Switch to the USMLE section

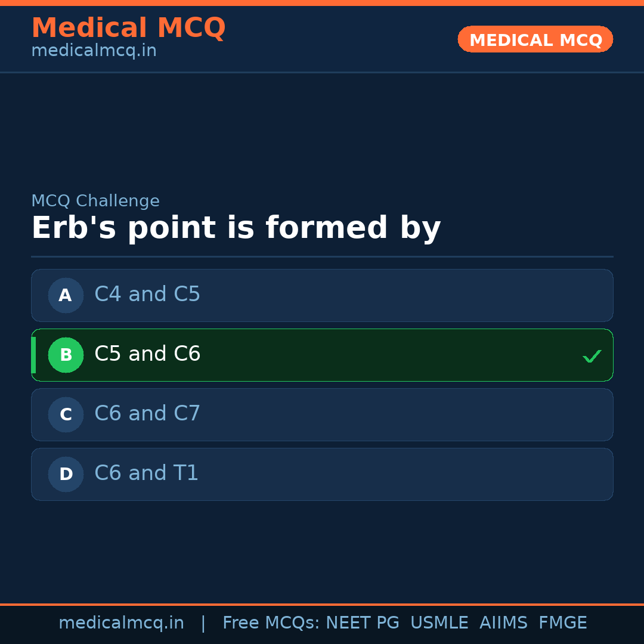[439, 623]
